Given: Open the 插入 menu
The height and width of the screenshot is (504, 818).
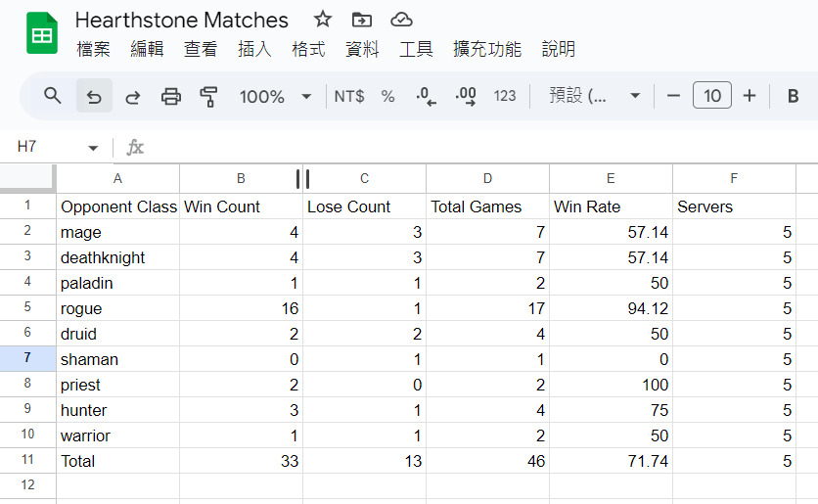Looking at the screenshot, I should coord(254,49).
